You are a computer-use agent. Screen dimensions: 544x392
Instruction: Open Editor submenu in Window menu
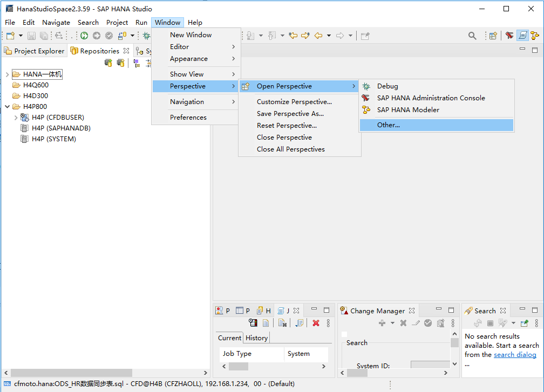pos(195,47)
